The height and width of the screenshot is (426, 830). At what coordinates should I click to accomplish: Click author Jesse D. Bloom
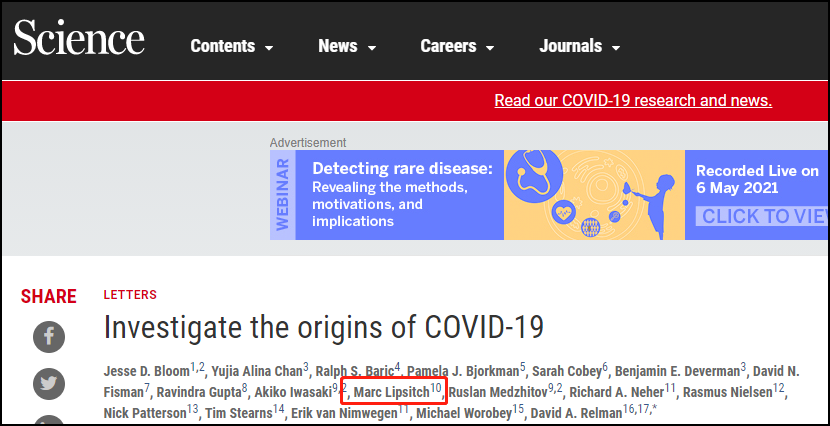[146, 371]
